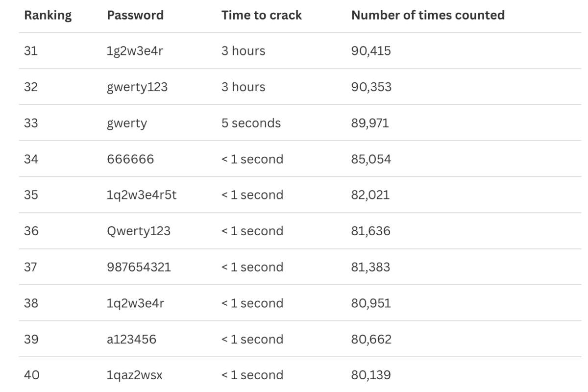Click the Number of times counted header
The width and height of the screenshot is (588, 392).
tap(427, 15)
